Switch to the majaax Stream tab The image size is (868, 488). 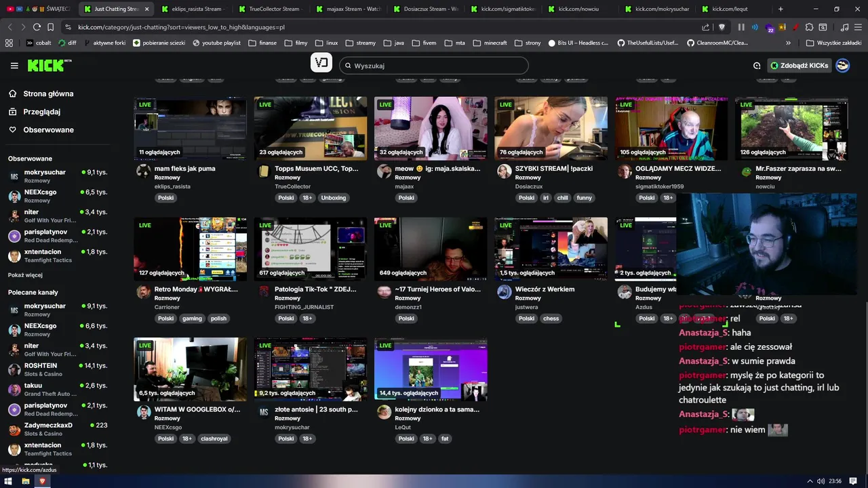pos(350,9)
